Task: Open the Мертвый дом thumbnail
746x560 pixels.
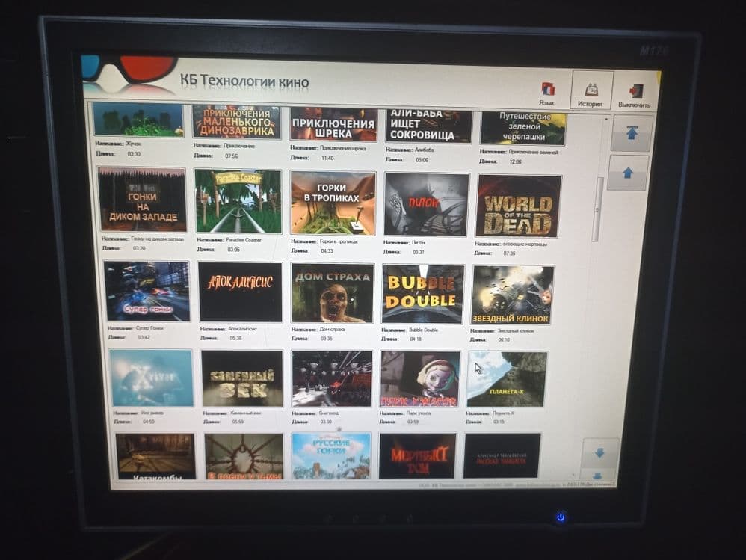Action: pyautogui.click(x=418, y=456)
